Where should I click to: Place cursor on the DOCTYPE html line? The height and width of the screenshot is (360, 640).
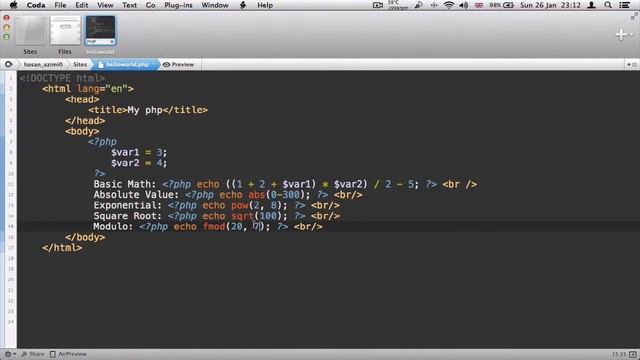(x=62, y=78)
